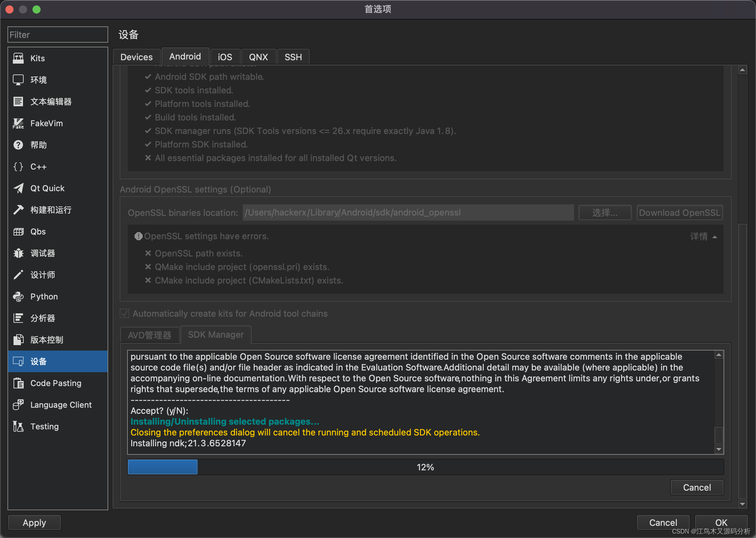Open the QNX tab
756x538 pixels.
pos(259,57)
